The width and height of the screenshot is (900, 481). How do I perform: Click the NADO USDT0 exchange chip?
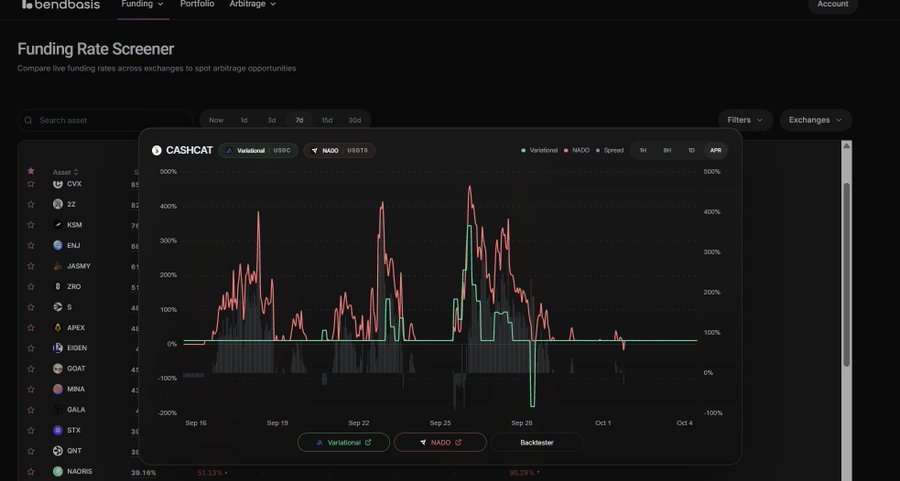click(x=339, y=150)
